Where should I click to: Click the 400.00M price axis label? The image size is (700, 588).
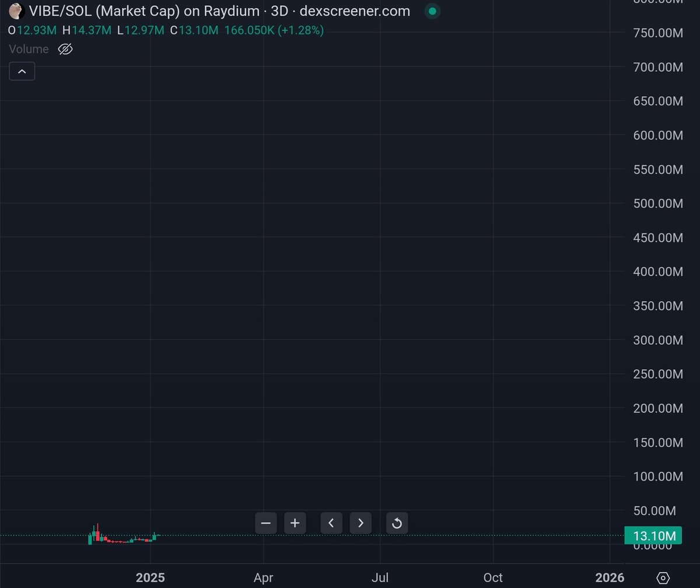658,272
